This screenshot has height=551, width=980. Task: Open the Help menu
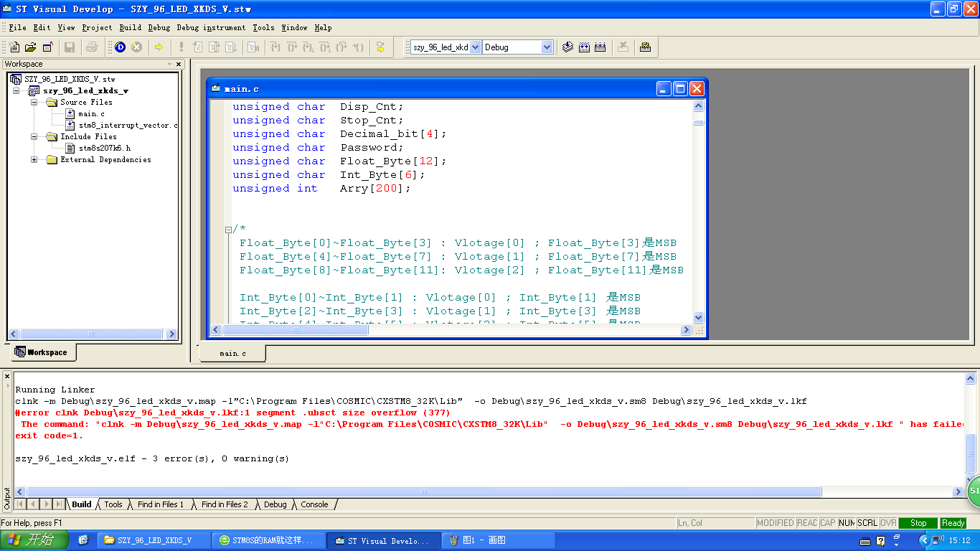point(323,27)
